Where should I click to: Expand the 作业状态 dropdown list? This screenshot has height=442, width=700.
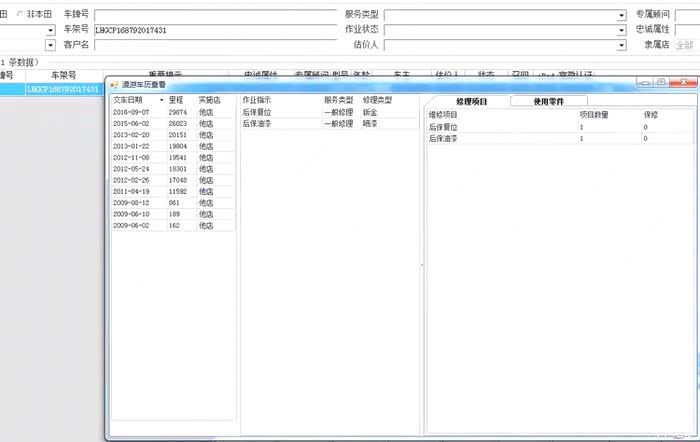pyautogui.click(x=621, y=30)
